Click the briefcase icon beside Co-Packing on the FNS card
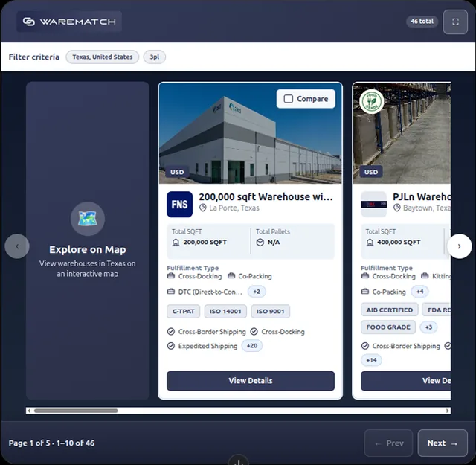This screenshot has height=465, width=476. pyautogui.click(x=231, y=276)
